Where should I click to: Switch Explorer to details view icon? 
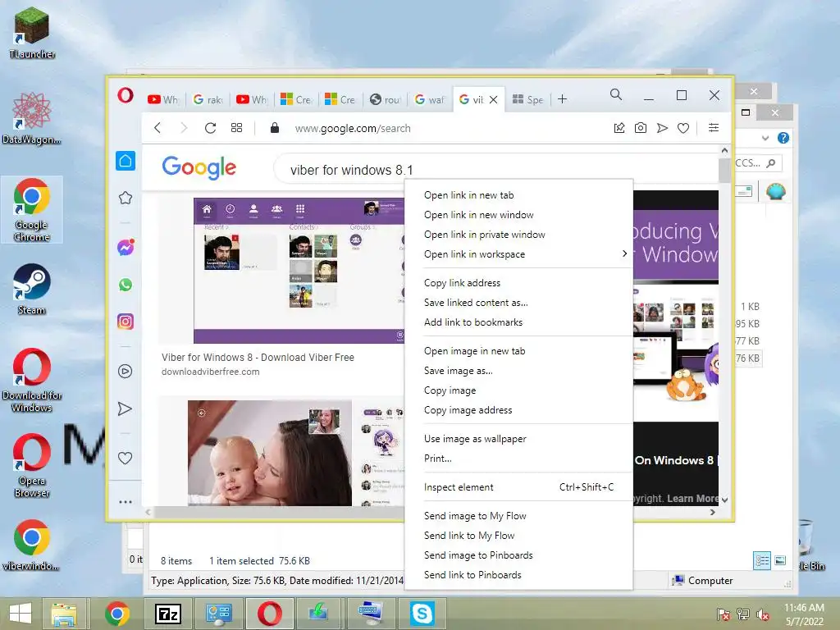point(762,560)
